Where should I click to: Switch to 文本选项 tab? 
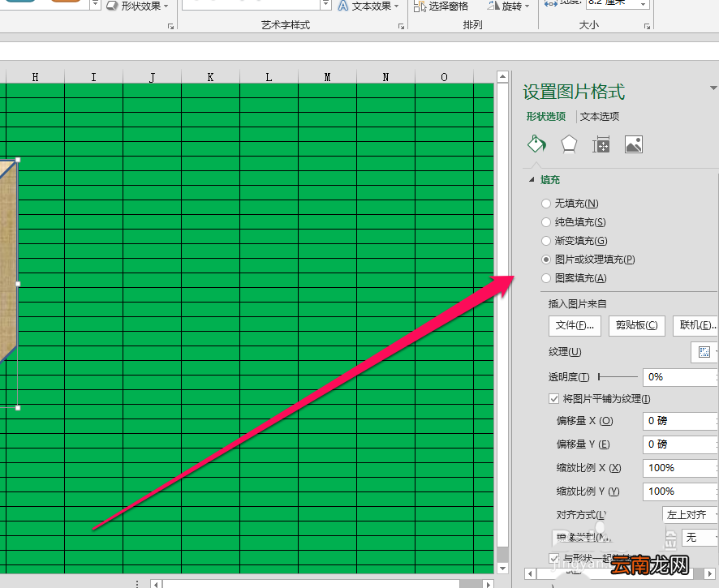[x=600, y=117]
